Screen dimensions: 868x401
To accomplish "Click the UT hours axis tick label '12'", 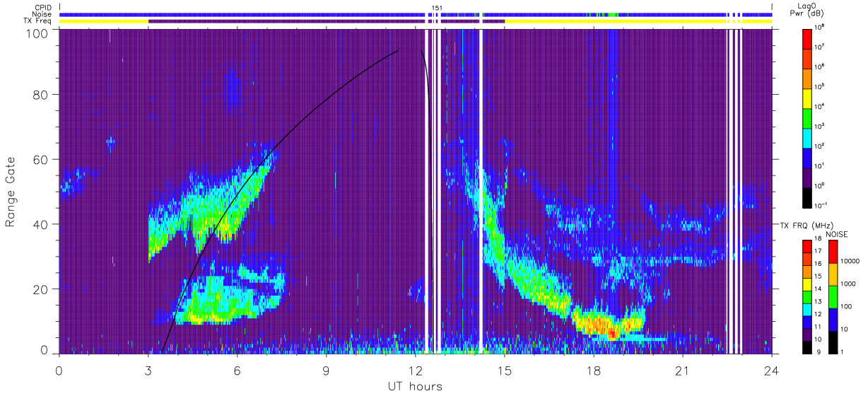I will [x=416, y=371].
